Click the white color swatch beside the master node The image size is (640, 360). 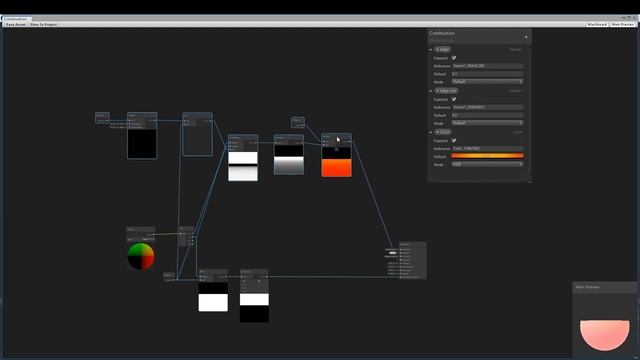[x=392, y=253]
